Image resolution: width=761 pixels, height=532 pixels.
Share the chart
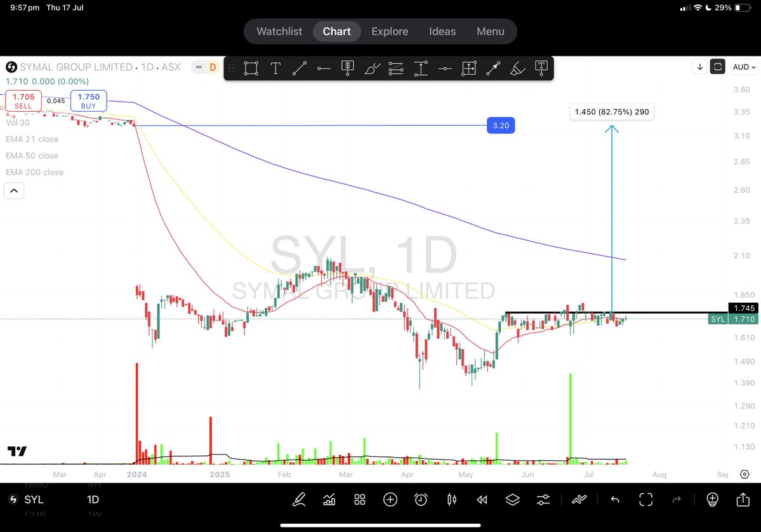(x=743, y=498)
